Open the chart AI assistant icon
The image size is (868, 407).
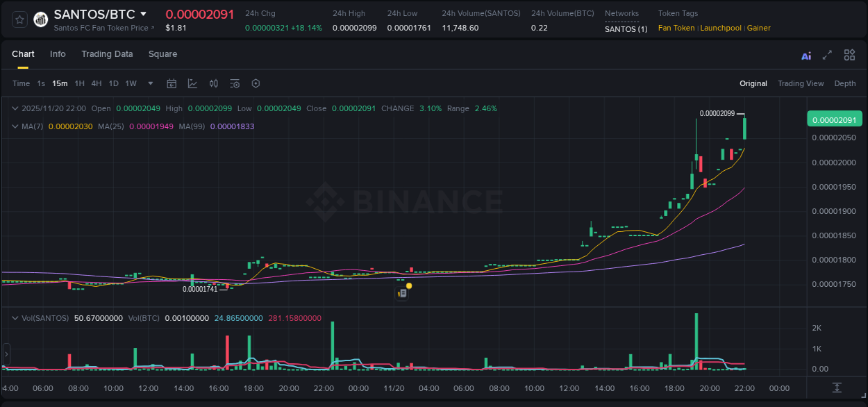click(806, 54)
